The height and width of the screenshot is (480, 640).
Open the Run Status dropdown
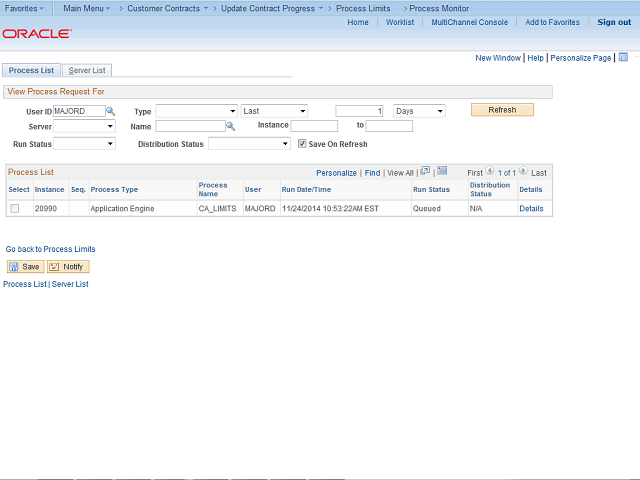click(84, 144)
